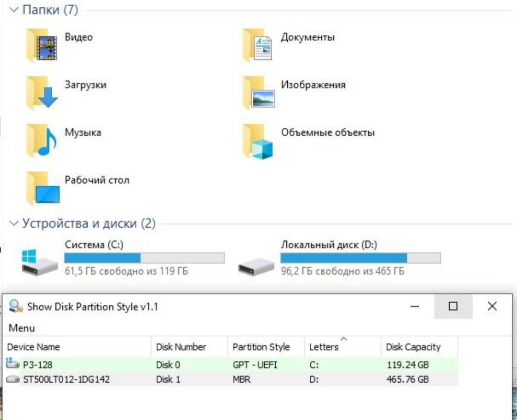Click the MBR partition style cell

click(x=242, y=379)
